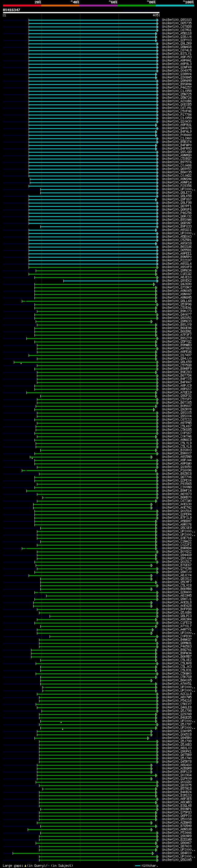Click the green ~80% identity legend segment

point(137,6)
